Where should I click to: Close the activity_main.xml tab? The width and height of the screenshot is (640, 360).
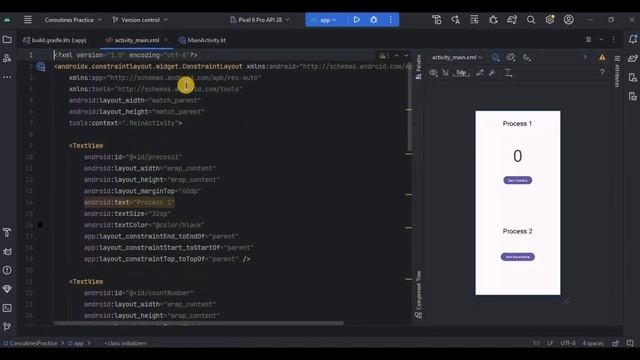pos(166,40)
